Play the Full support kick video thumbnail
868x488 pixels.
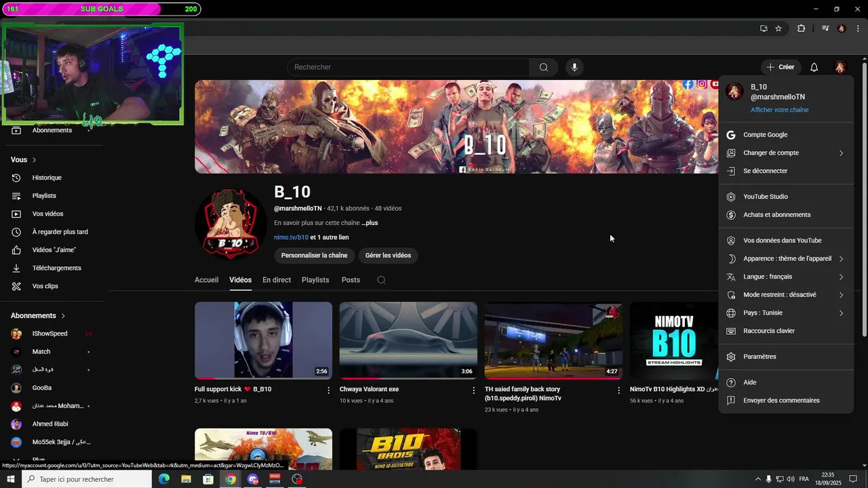(263, 340)
